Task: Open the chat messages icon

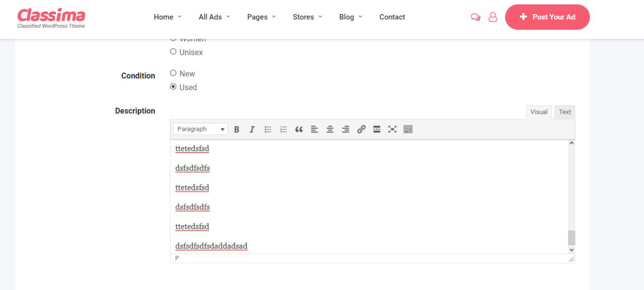Action: click(475, 17)
